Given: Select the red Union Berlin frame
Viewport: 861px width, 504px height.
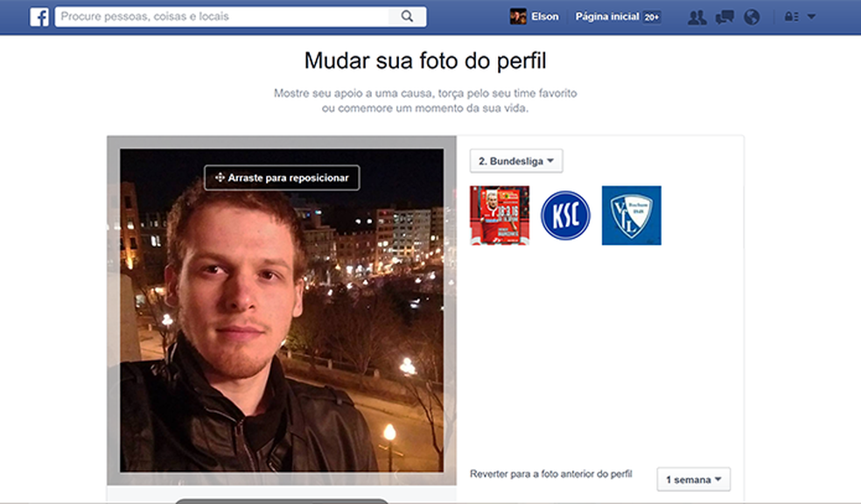Looking at the screenshot, I should pyautogui.click(x=500, y=214).
